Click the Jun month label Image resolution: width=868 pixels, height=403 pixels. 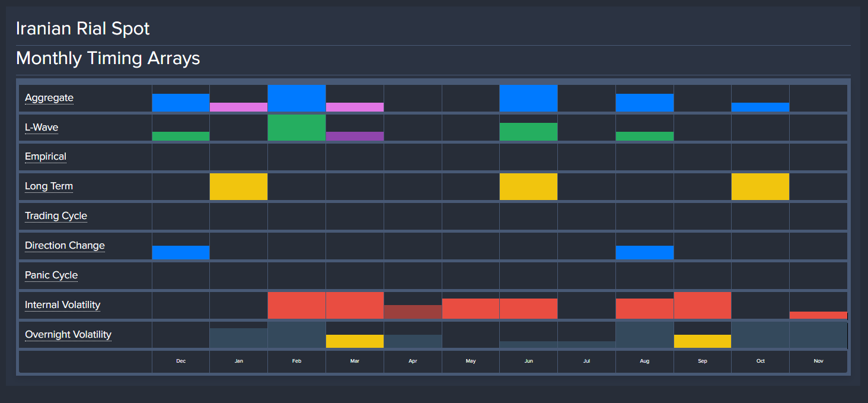[528, 361]
